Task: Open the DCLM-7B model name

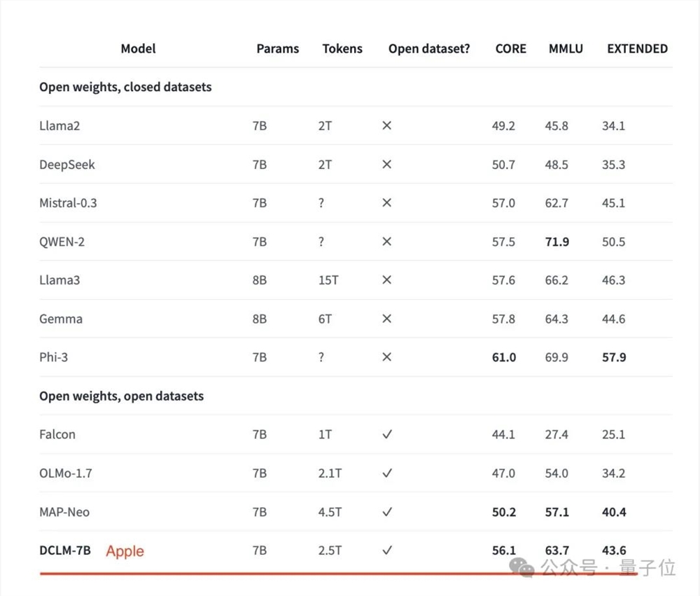Action: [65, 550]
